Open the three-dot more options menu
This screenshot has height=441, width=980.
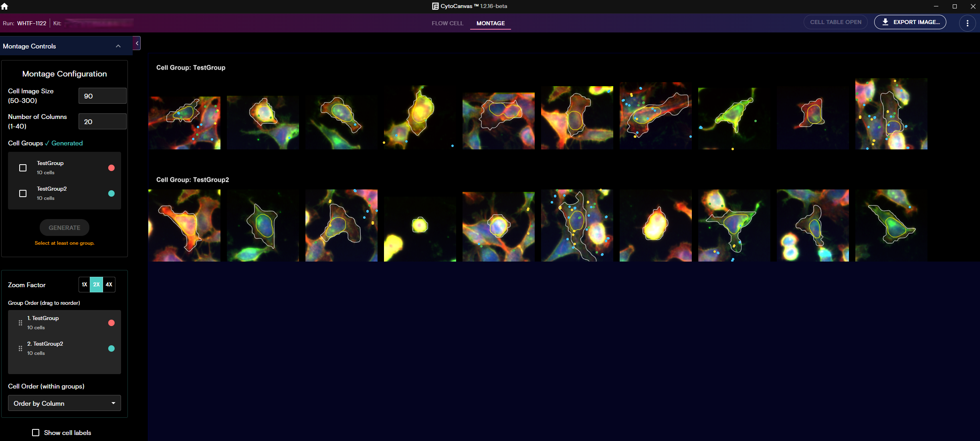coord(967,23)
